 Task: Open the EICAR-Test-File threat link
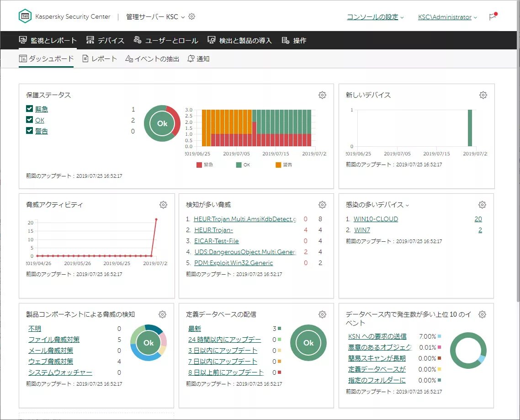217,241
